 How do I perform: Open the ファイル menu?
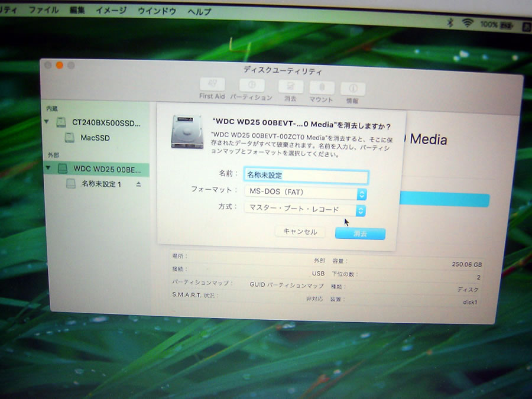coord(44,10)
